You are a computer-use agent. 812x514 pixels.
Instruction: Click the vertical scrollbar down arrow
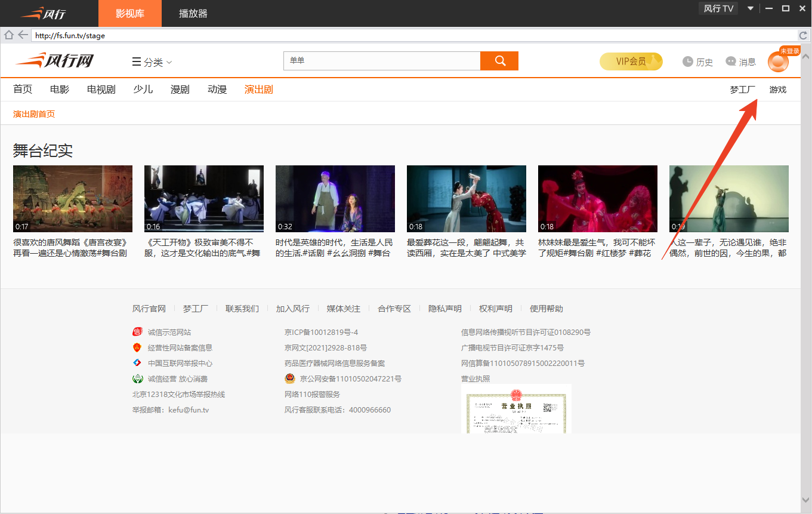pos(806,500)
